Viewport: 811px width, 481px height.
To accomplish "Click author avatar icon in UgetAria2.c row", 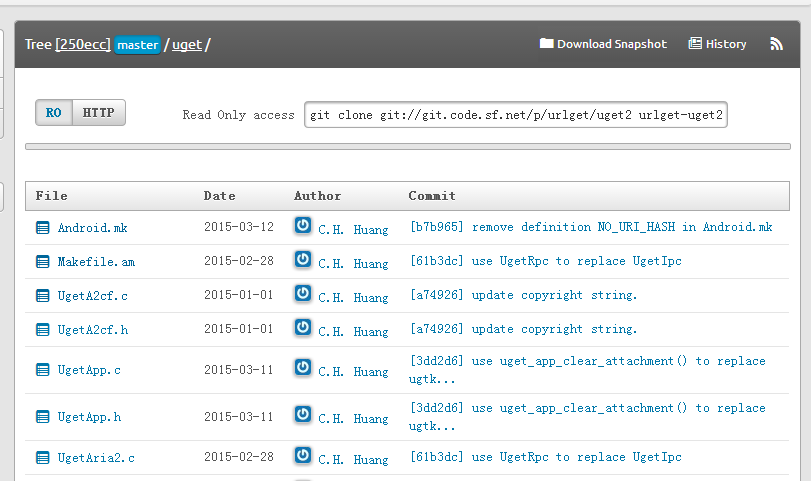I will [x=303, y=456].
